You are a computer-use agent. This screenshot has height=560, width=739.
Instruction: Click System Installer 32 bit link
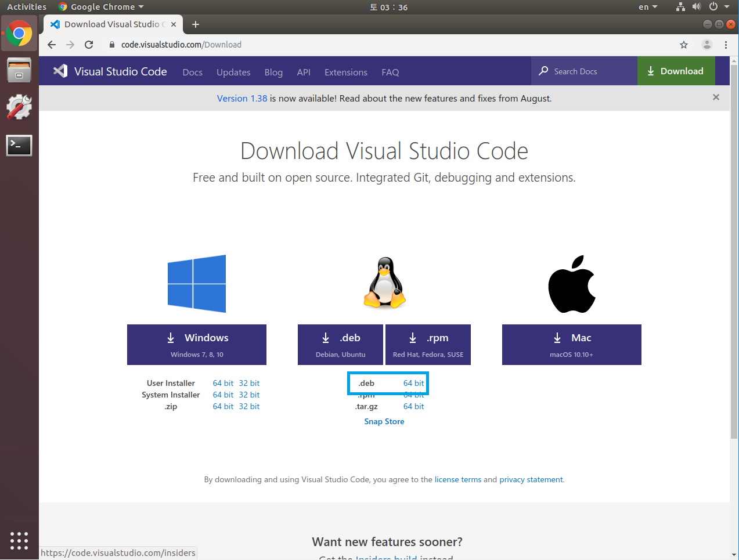click(249, 395)
